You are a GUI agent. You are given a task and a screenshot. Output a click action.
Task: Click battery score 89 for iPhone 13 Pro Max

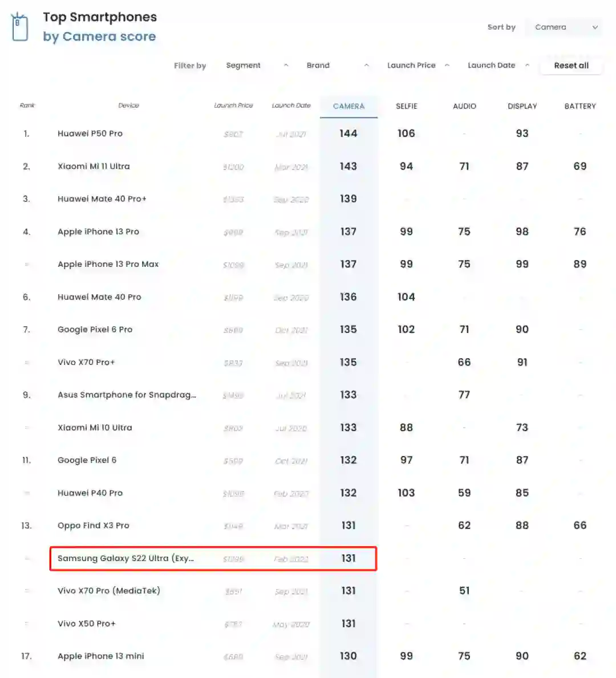(x=580, y=264)
